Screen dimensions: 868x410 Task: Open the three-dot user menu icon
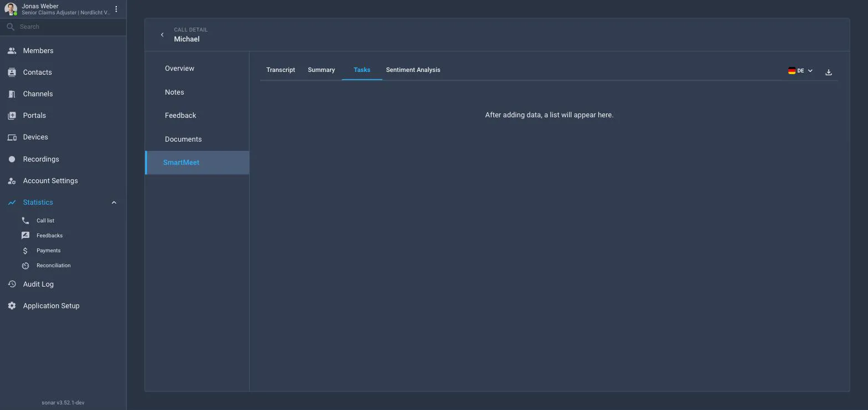tap(116, 9)
